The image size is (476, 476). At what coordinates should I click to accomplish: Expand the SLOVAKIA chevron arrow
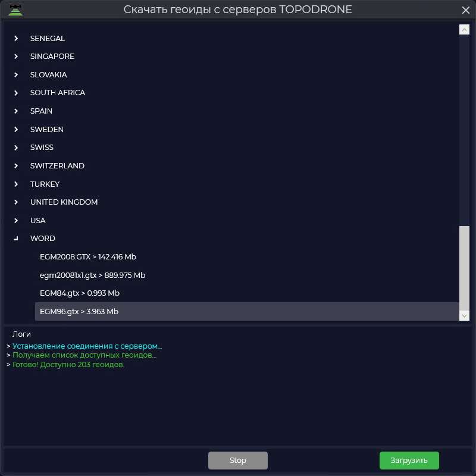coord(16,75)
